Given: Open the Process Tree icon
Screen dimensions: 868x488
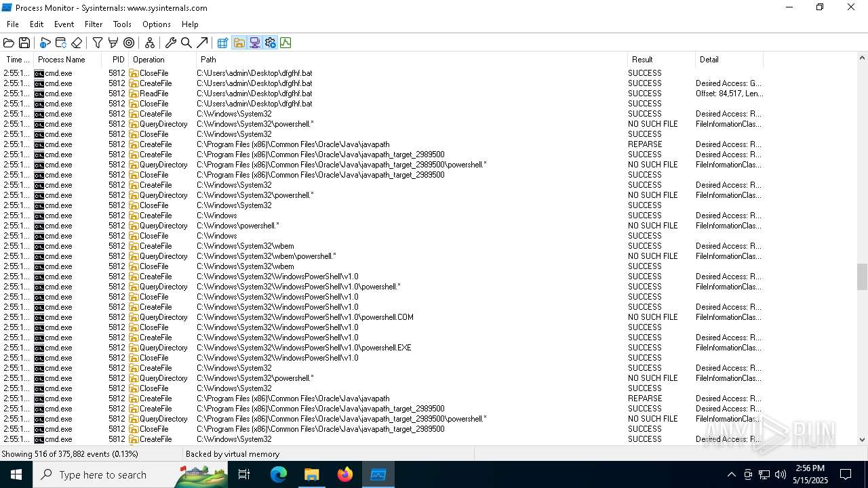Looking at the screenshot, I should 150,43.
